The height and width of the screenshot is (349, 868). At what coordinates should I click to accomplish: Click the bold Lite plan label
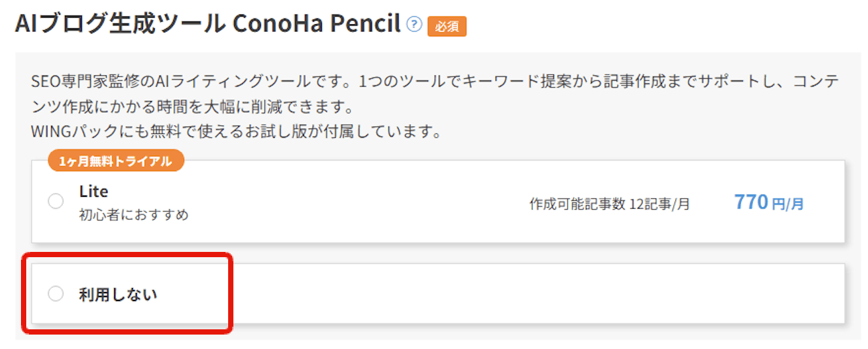[94, 192]
